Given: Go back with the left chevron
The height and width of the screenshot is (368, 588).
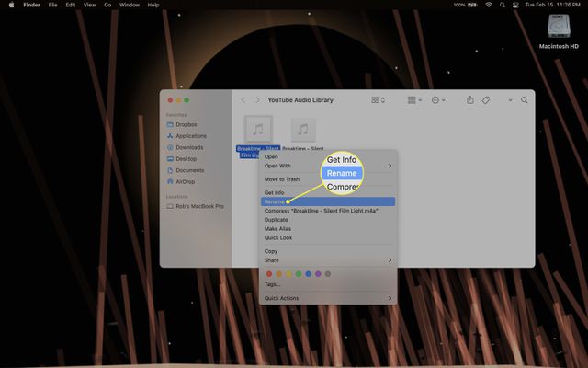Looking at the screenshot, I should [243, 99].
